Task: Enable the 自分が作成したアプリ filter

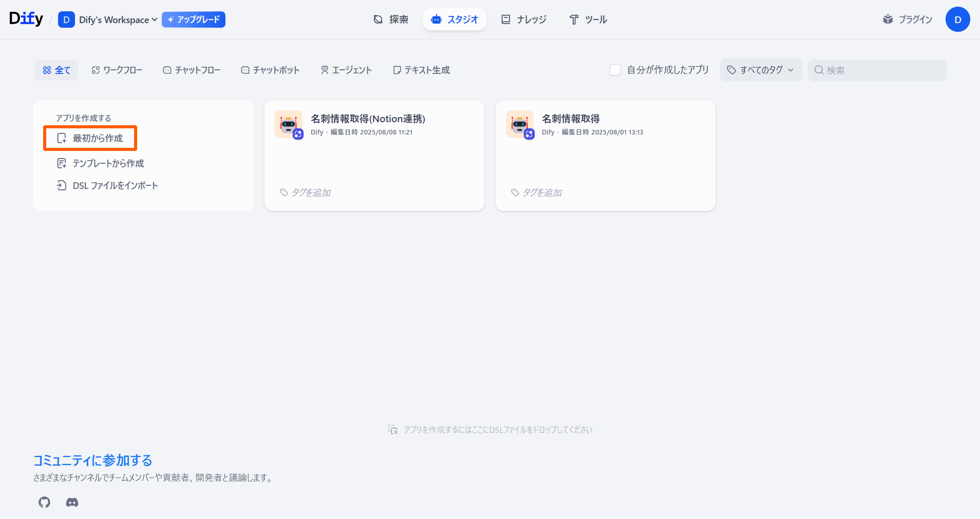Action: [x=615, y=69]
